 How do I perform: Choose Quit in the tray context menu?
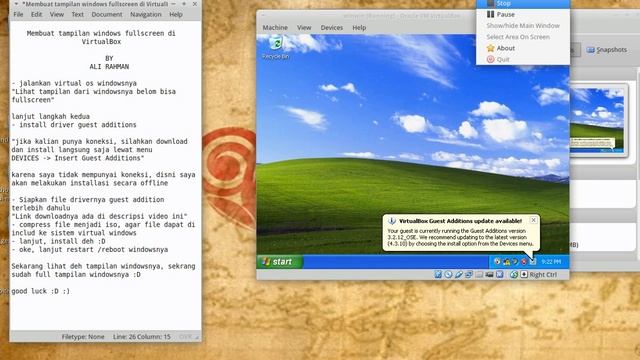(x=523, y=60)
